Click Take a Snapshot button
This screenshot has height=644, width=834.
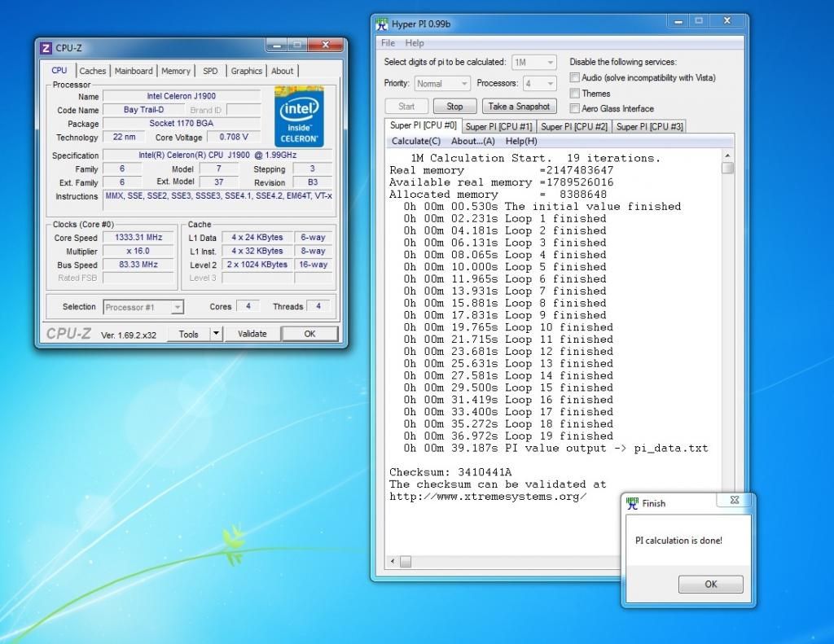519,107
